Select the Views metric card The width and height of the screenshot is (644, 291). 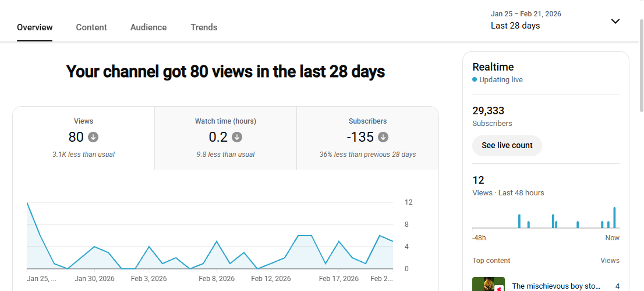point(84,138)
